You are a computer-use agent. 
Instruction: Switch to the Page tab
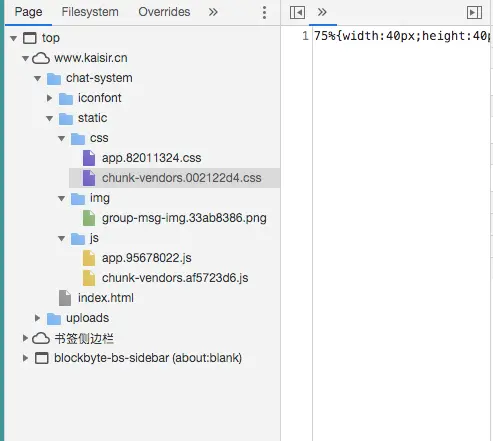tap(28, 12)
